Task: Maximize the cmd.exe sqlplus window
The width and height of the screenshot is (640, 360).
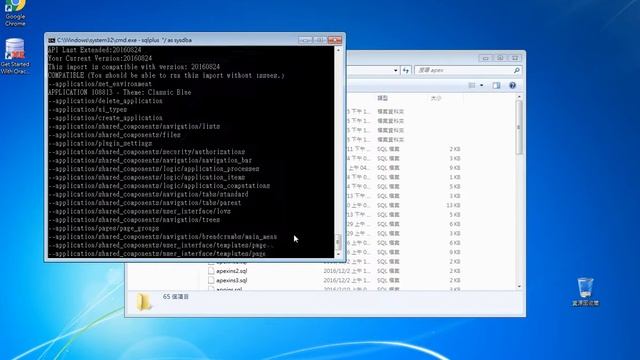Action: pos(319,40)
